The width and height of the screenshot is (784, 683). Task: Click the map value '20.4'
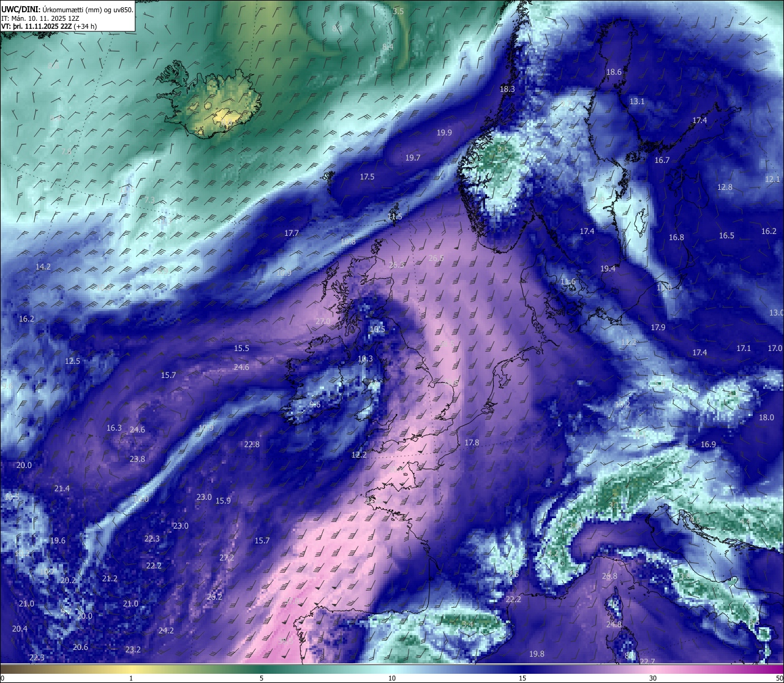[20, 628]
